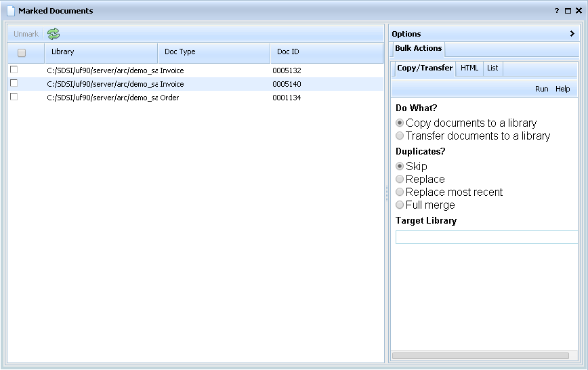Click the Help button in toolbar

[x=562, y=89]
